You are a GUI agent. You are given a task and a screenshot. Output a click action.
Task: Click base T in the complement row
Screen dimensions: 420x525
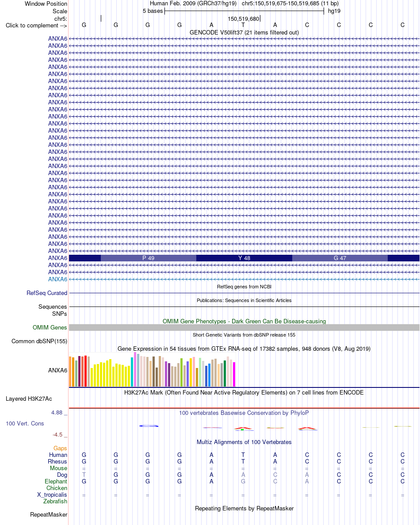click(x=243, y=25)
